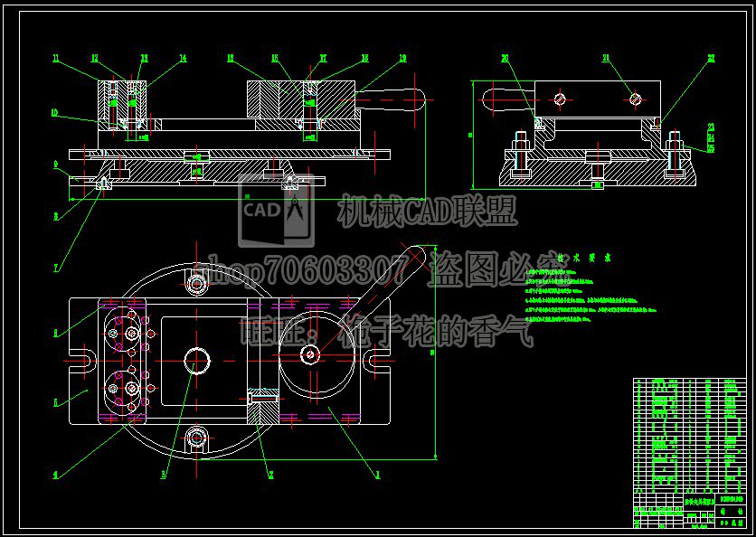756x537 pixels.
Task: Select the title block drawing name cell
Action: (700, 500)
